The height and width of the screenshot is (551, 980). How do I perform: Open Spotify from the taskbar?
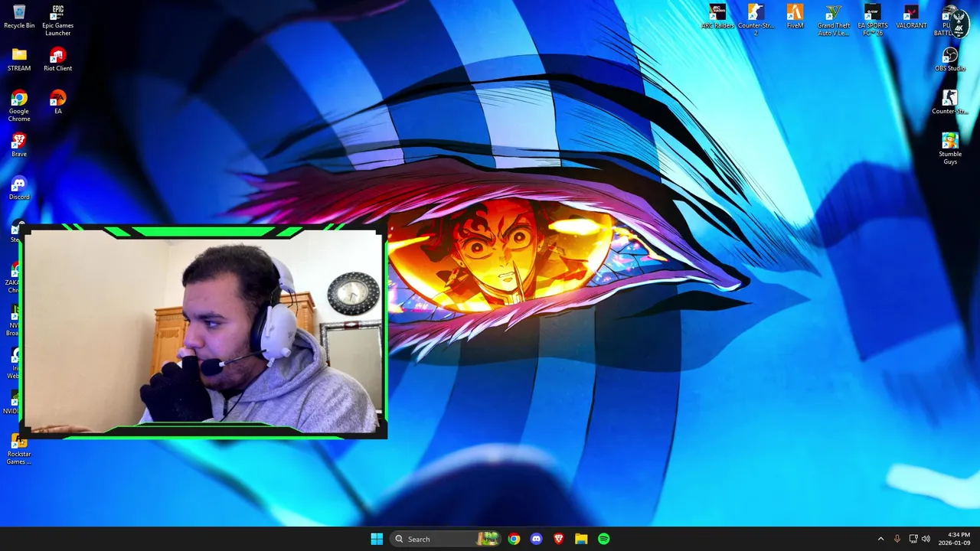point(604,539)
